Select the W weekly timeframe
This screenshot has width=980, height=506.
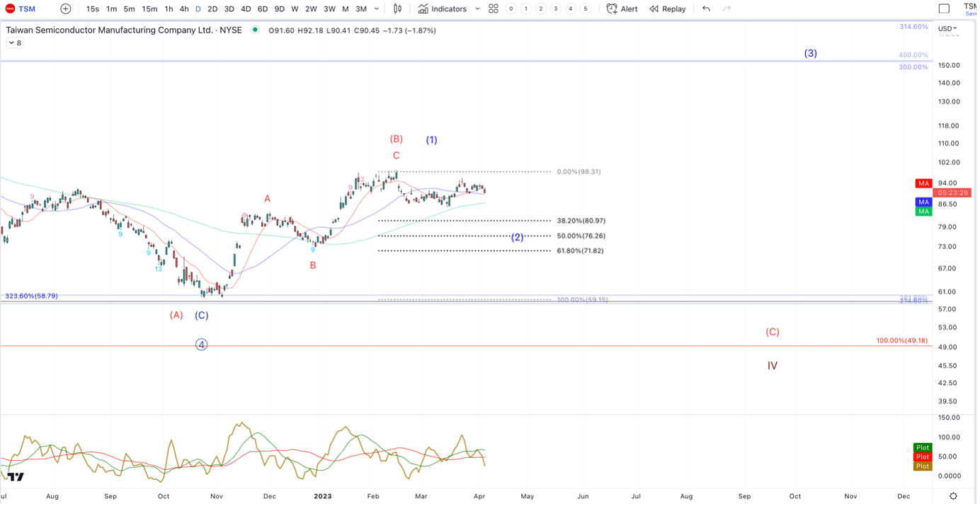[295, 9]
